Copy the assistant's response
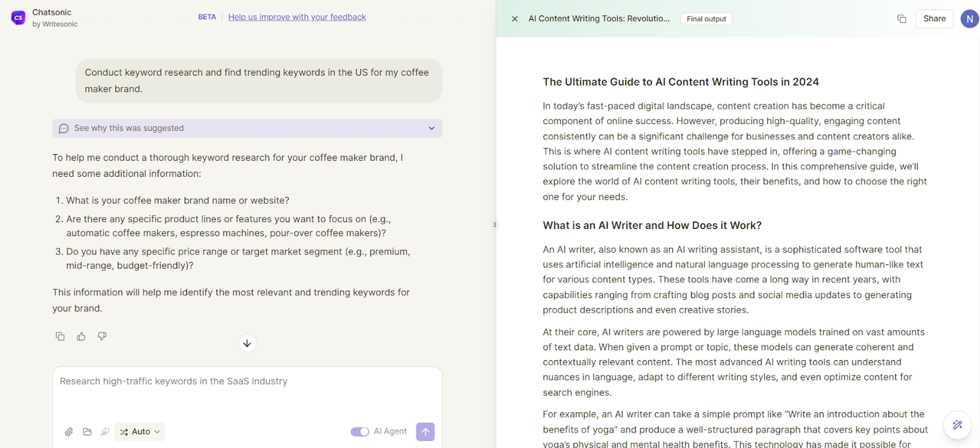 [60, 336]
